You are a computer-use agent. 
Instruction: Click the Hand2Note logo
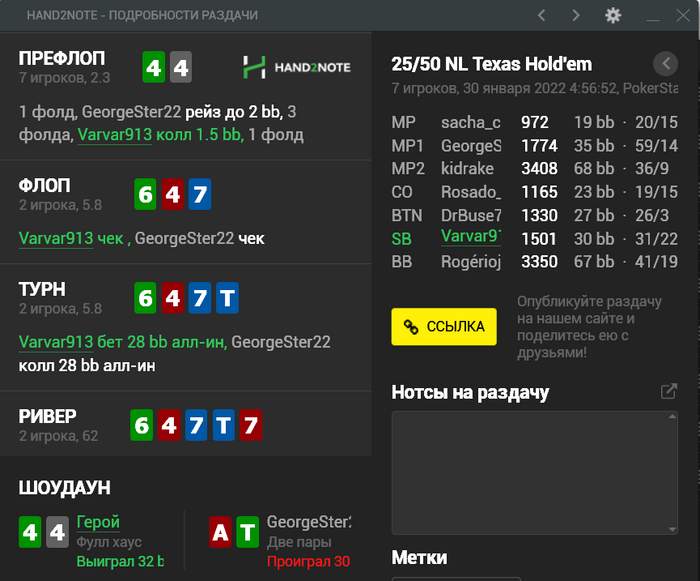[296, 67]
